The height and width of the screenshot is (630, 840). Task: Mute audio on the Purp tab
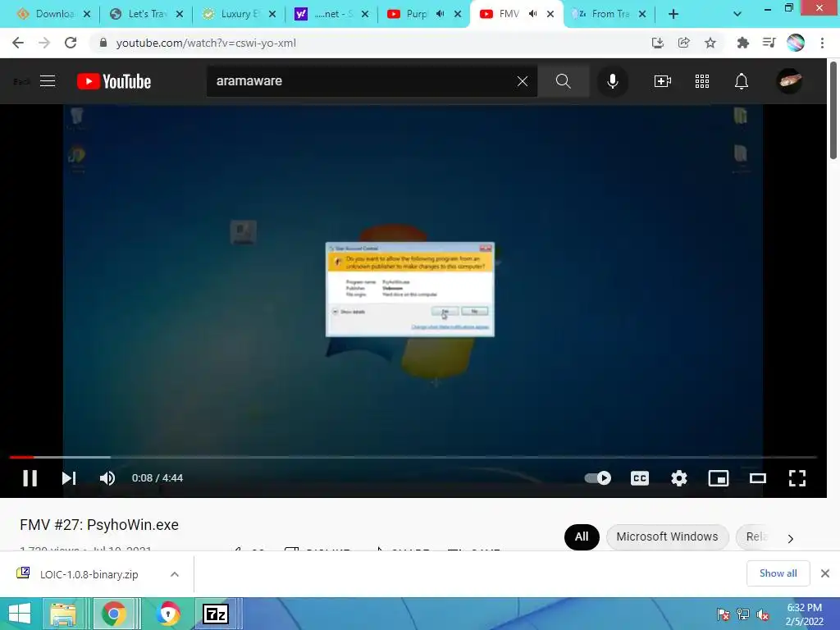(441, 14)
